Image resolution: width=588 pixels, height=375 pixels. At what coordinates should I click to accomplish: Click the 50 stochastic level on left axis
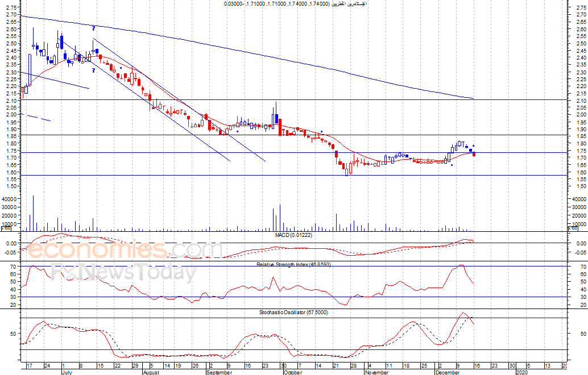coord(13,334)
